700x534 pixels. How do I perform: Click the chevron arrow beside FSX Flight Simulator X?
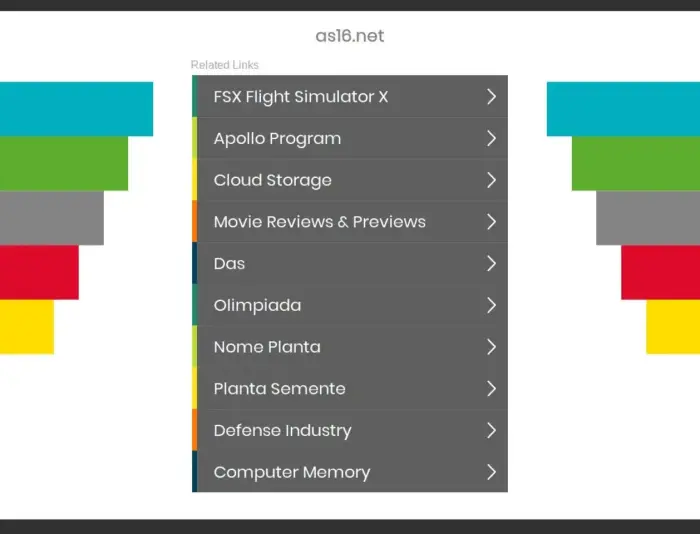tap(491, 97)
